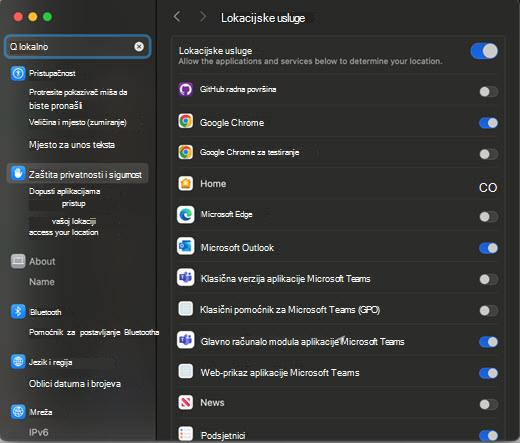520x443 pixels.
Task: Select the IPv6 search result
Action: [x=39, y=432]
